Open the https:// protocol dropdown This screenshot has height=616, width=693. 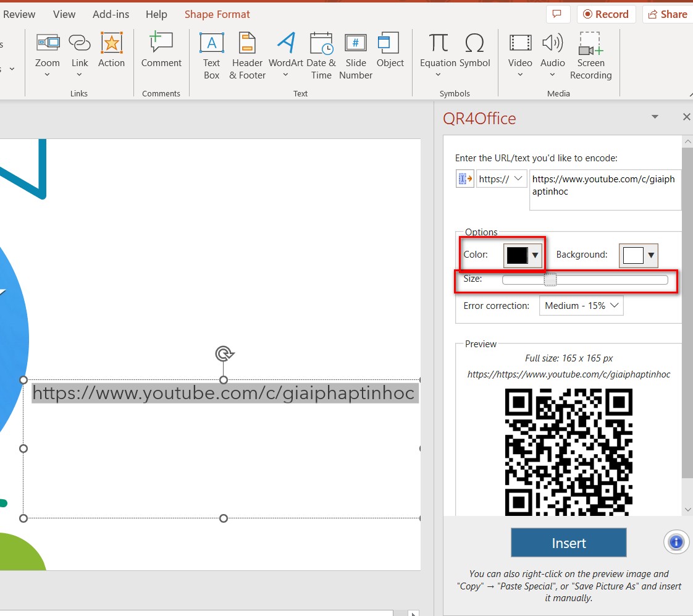(x=501, y=179)
